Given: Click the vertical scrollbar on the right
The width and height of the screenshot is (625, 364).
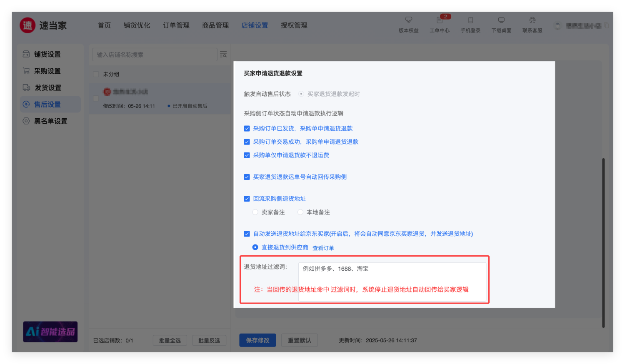Looking at the screenshot, I should pyautogui.click(x=603, y=242).
